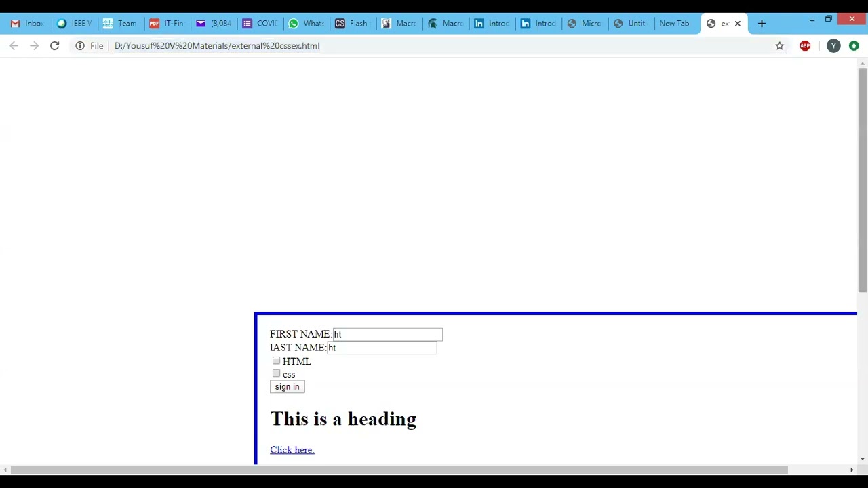The width and height of the screenshot is (868, 488).
Task: Go back to the previous page
Action: point(14,45)
